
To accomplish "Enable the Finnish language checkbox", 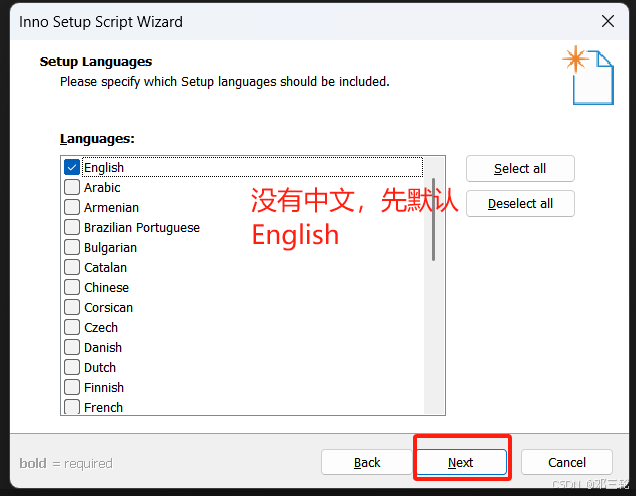I will point(72,387).
